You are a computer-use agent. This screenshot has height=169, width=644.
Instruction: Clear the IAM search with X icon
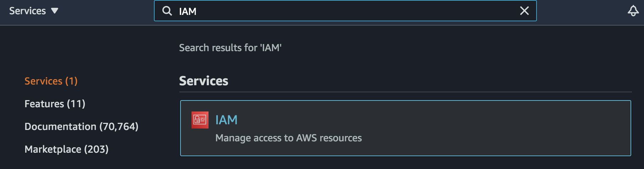click(524, 11)
